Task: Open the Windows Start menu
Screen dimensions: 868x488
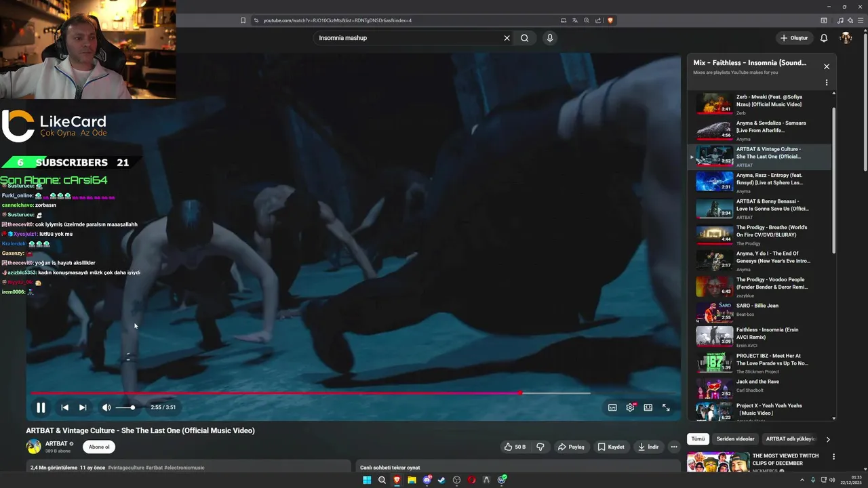Action: (367, 480)
